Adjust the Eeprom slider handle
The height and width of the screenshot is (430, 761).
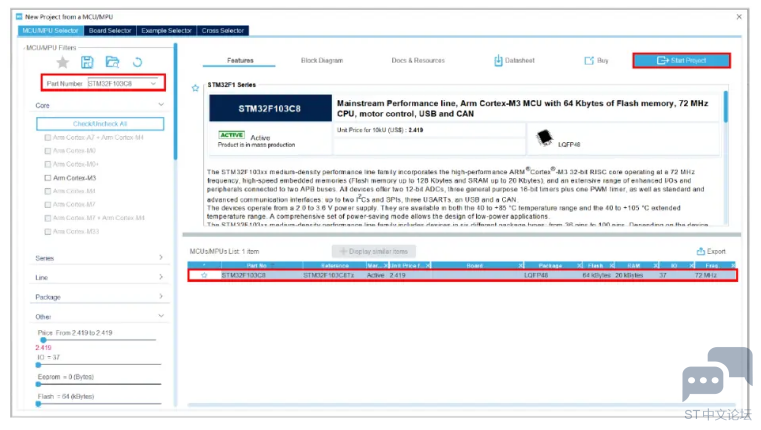tap(38, 384)
